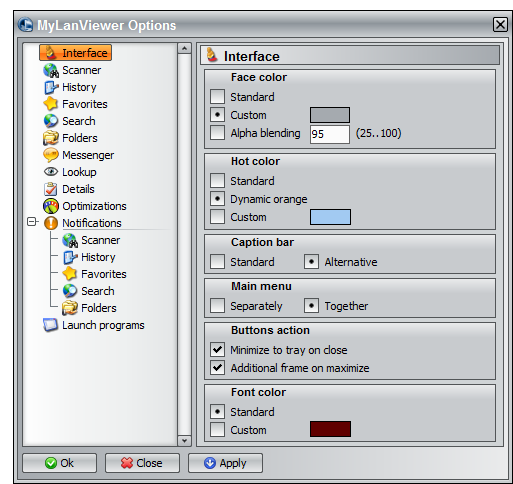Viewport: 513px width, 484px height.
Task: Choose Alternative caption bar
Action: point(311,262)
